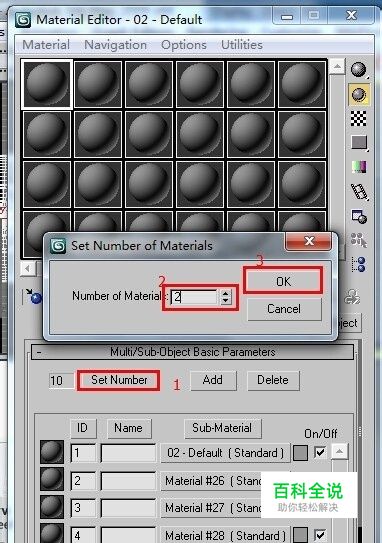This screenshot has width=382, height=543.
Task: Click the ID column header button
Action: 82,428
